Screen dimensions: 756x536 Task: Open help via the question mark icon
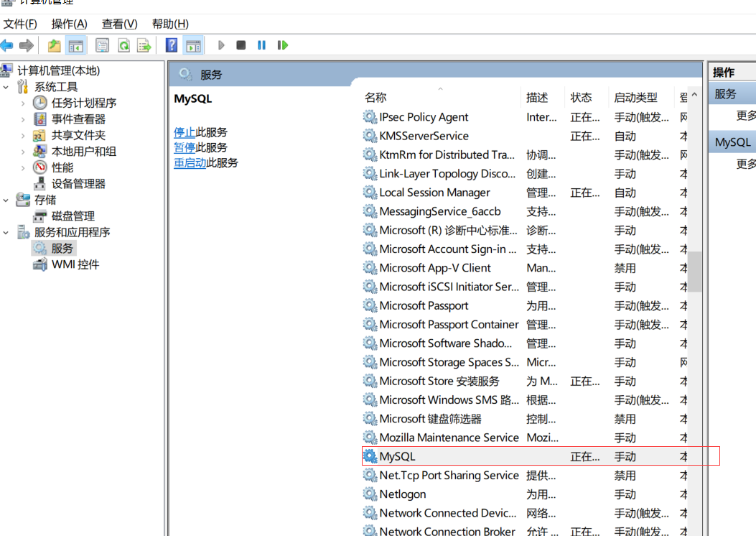tap(170, 45)
